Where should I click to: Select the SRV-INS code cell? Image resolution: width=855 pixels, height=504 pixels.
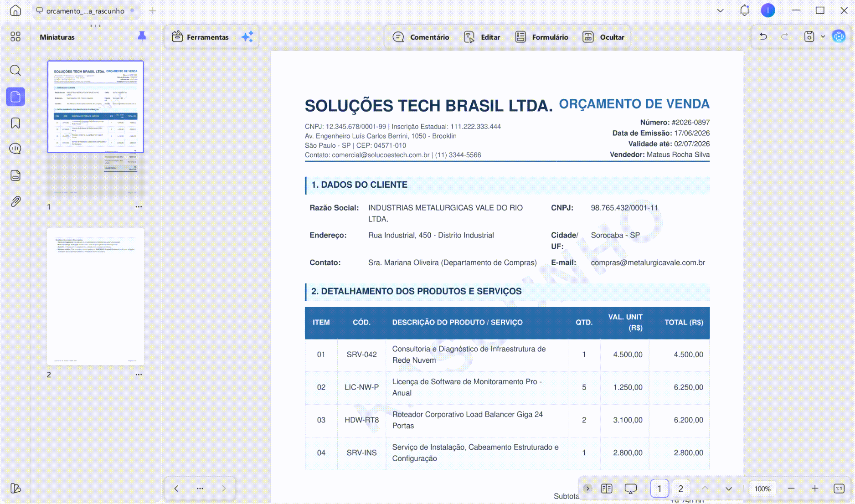point(361,453)
